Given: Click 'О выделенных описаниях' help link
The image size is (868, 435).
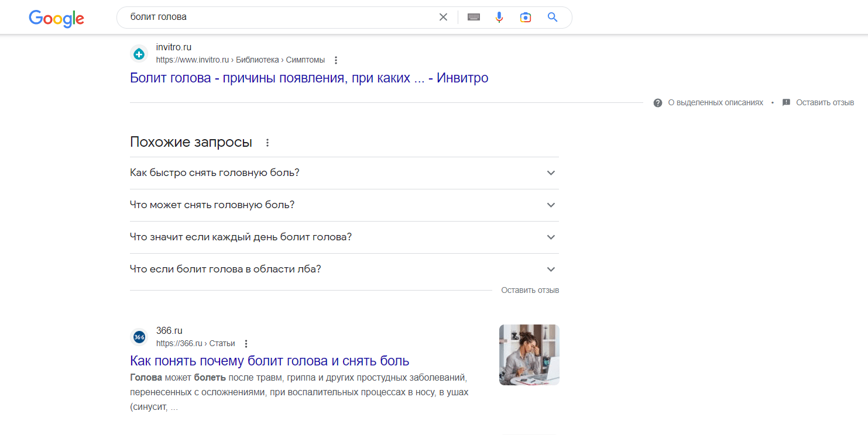Looking at the screenshot, I should point(715,102).
